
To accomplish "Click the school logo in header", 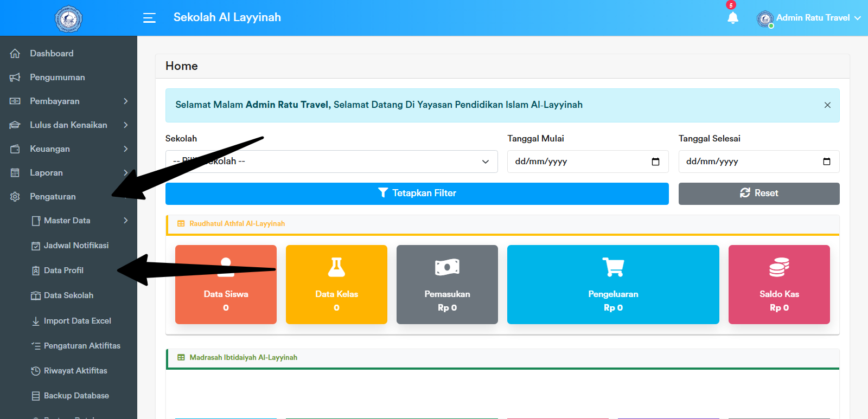I will [68, 19].
